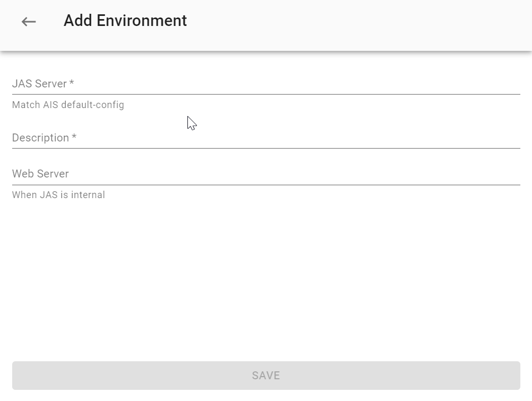This screenshot has height=401, width=532.
Task: Go back using the left arrow icon
Action: [29, 22]
